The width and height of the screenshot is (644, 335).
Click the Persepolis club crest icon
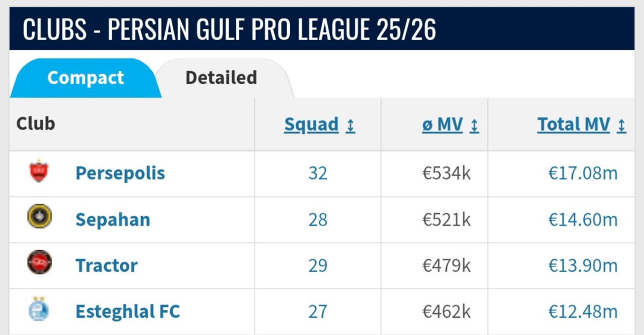[39, 172]
